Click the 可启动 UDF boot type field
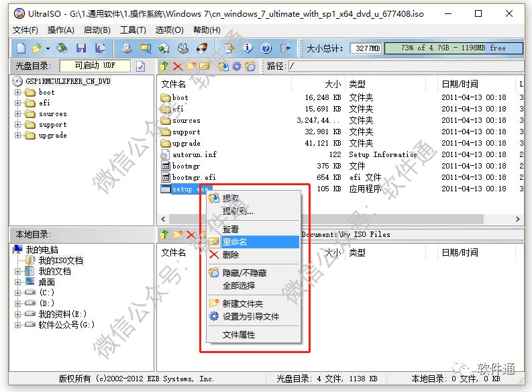This screenshot has height=392, width=532. coord(95,66)
